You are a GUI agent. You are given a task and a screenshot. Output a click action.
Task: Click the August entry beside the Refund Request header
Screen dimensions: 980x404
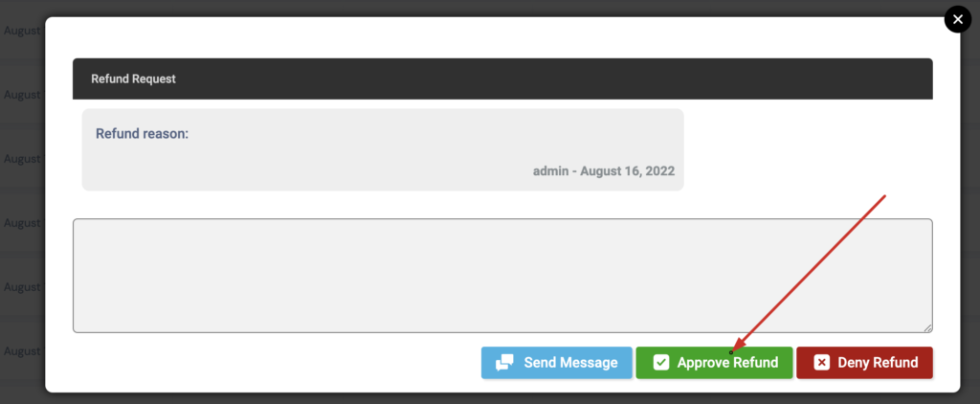22,95
